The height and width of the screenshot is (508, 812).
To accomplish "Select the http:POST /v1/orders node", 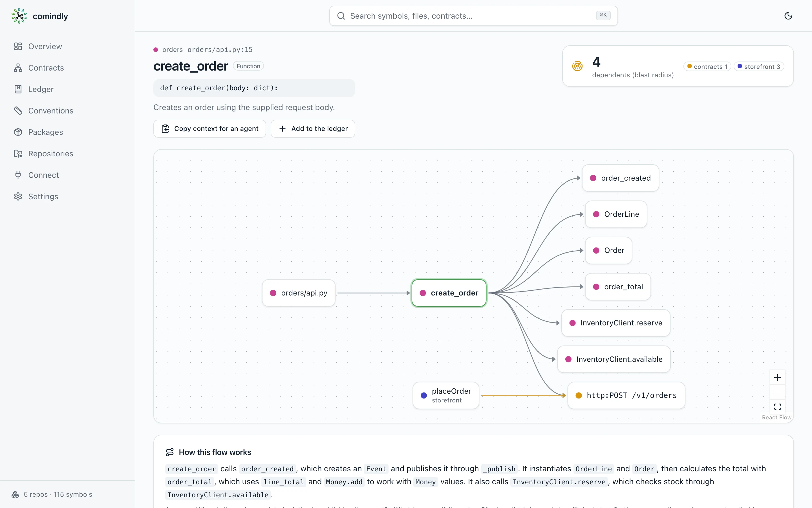I will coord(626,395).
